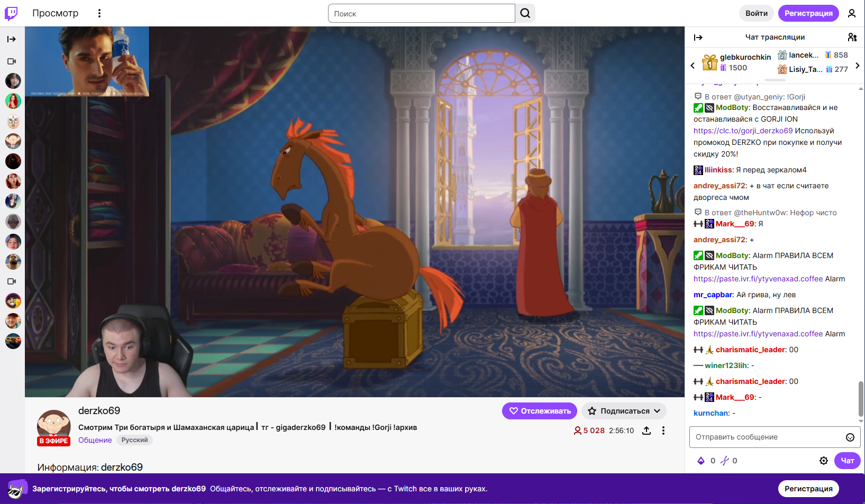This screenshot has height=504, width=865.
Task: Open the derzko69 channel name
Action: click(x=99, y=410)
